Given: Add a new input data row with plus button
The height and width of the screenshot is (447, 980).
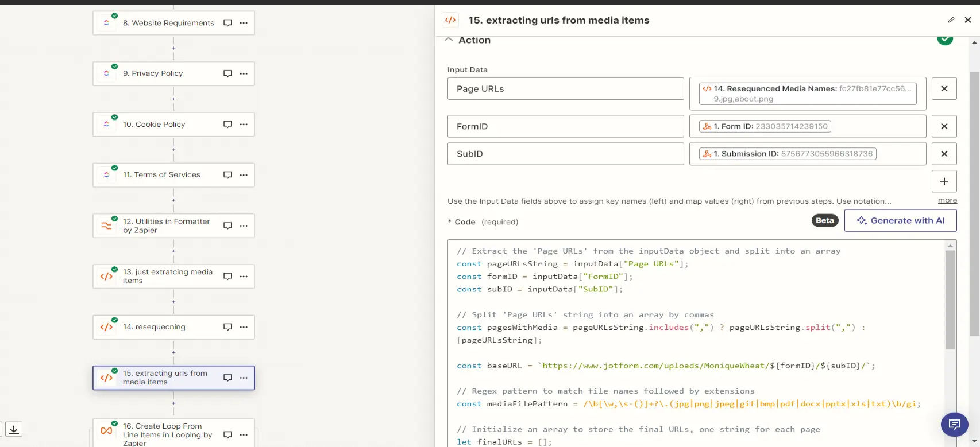Looking at the screenshot, I should 944,181.
